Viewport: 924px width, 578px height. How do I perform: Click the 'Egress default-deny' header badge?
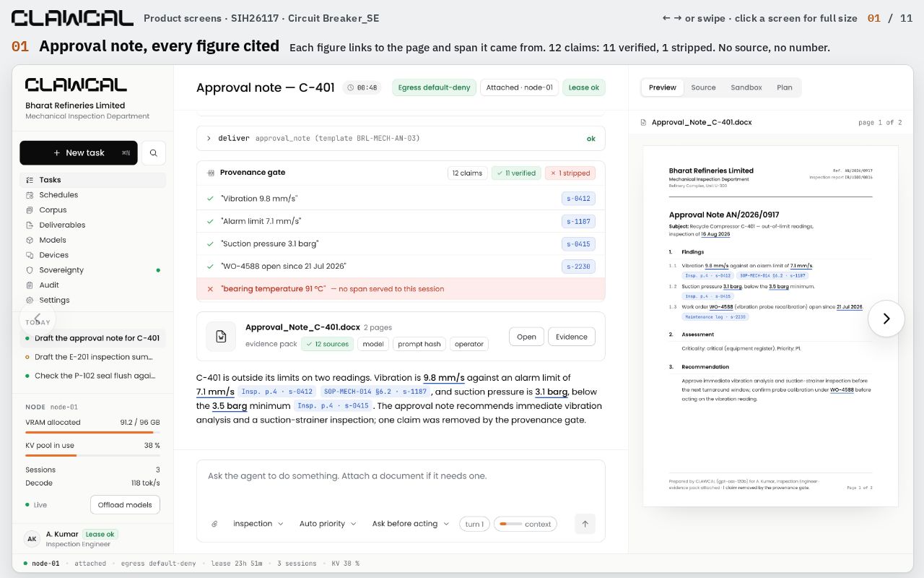click(435, 87)
